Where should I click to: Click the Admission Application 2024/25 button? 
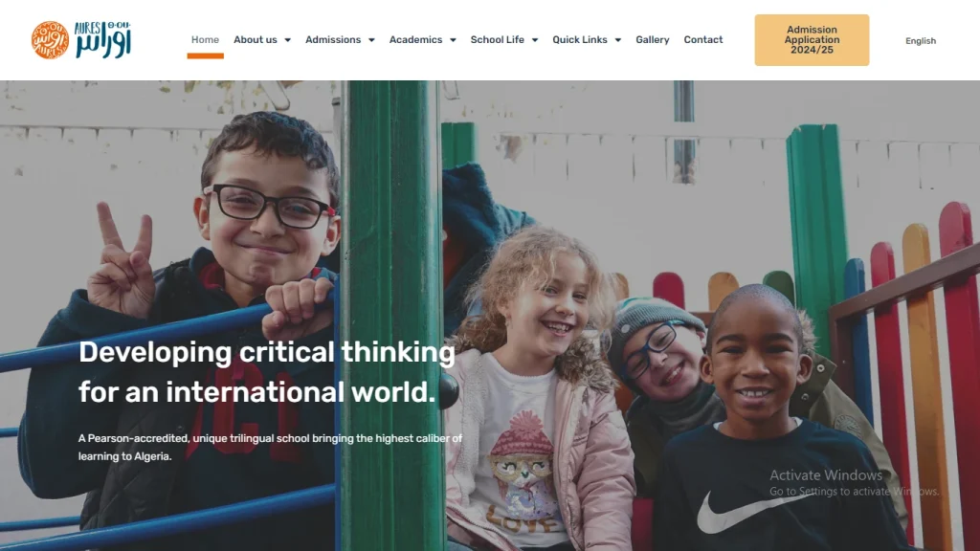click(812, 40)
